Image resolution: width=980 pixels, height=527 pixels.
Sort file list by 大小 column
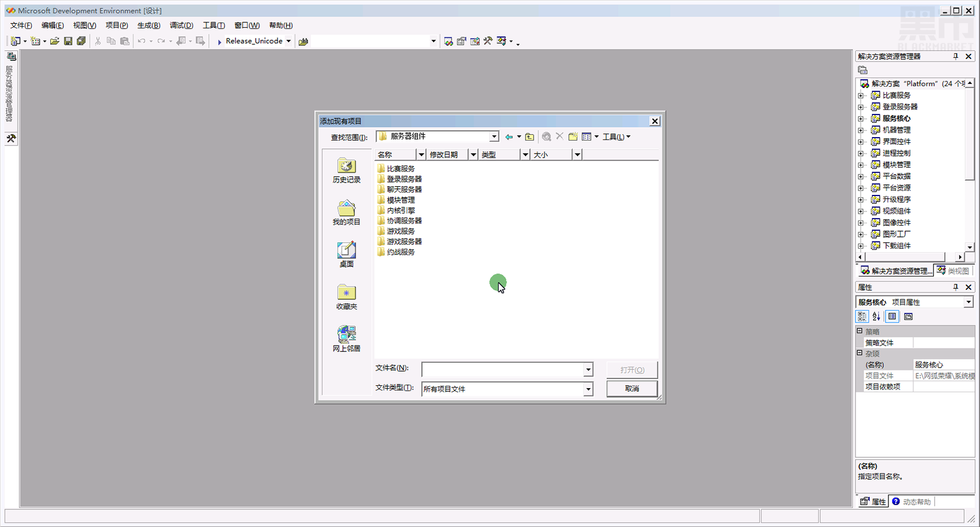click(x=551, y=155)
